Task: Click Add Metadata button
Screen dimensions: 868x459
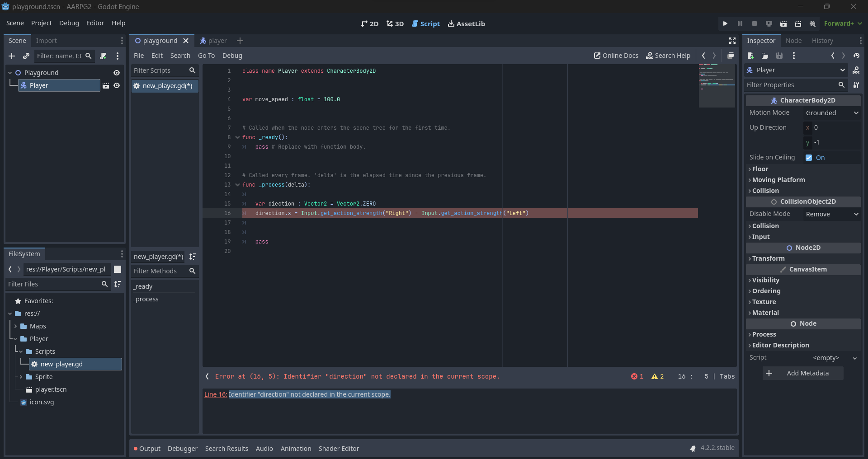Action: click(802, 373)
